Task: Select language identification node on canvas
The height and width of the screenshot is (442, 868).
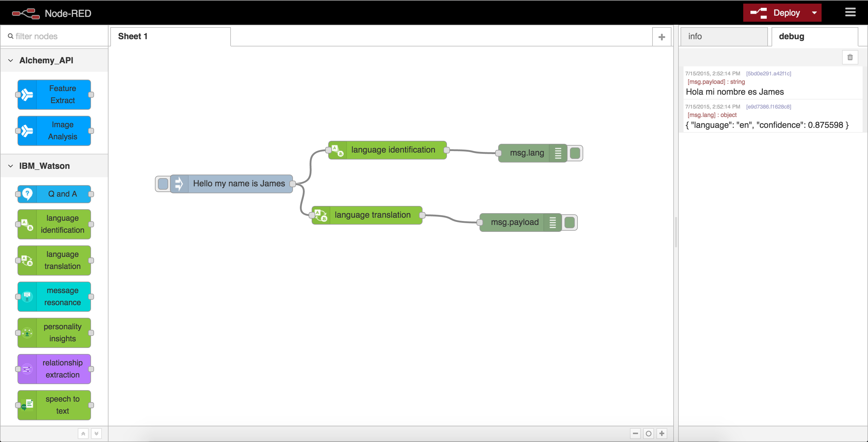Action: 388,150
